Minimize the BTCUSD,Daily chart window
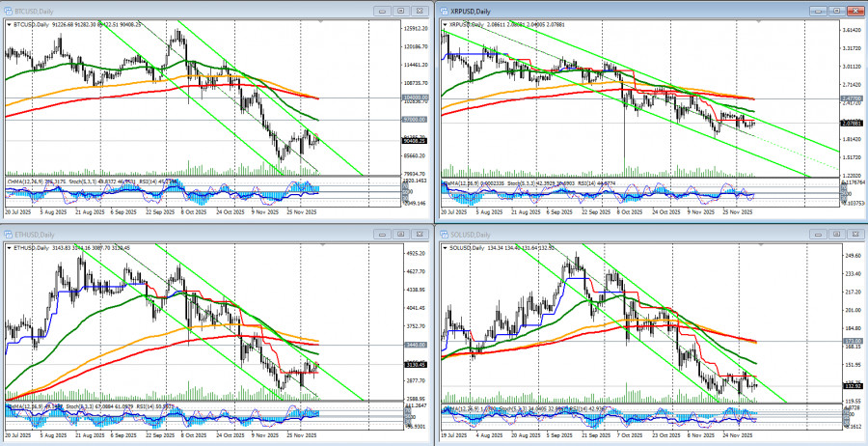This screenshot has height=446, width=868. point(383,11)
